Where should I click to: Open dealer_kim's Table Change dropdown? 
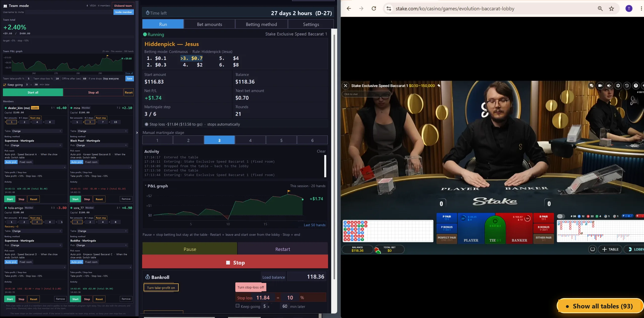[37, 131]
